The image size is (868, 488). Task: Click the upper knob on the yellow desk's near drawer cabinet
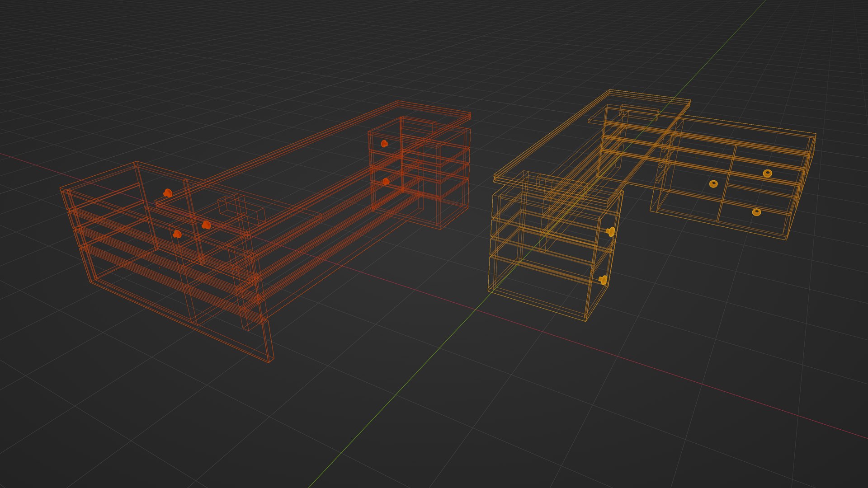(x=610, y=232)
